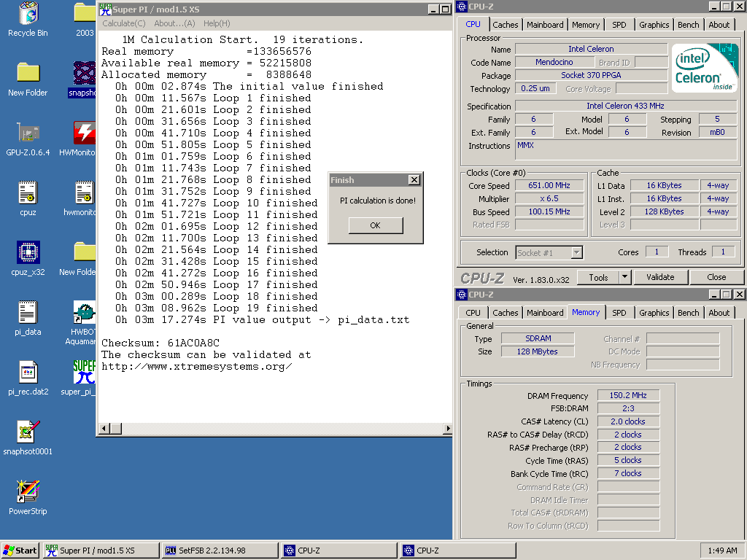
Task: Click the Tools button in CPU-Z
Action: tap(598, 277)
